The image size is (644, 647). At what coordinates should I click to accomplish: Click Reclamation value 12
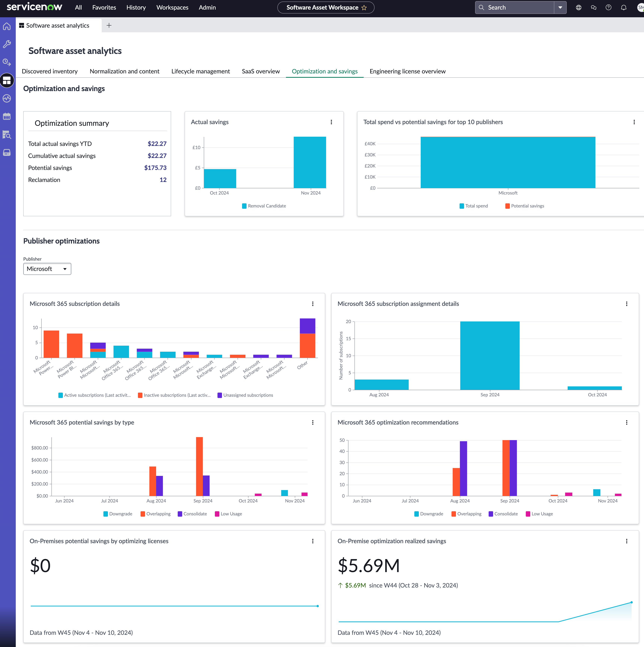tap(163, 180)
